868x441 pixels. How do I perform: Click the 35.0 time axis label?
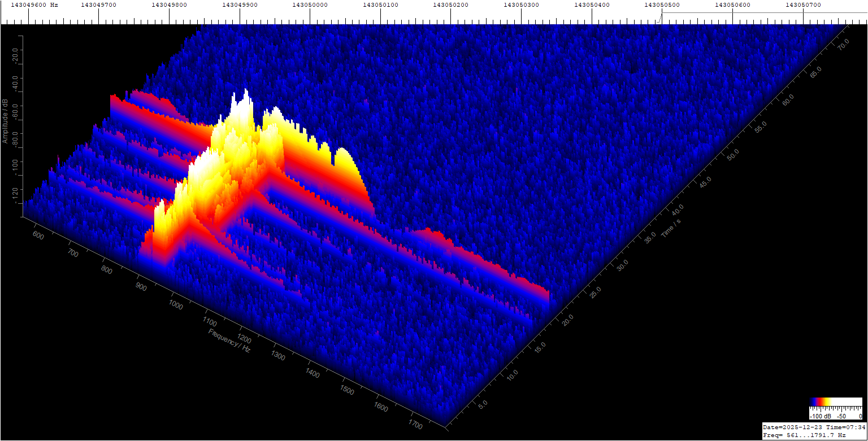(650, 237)
